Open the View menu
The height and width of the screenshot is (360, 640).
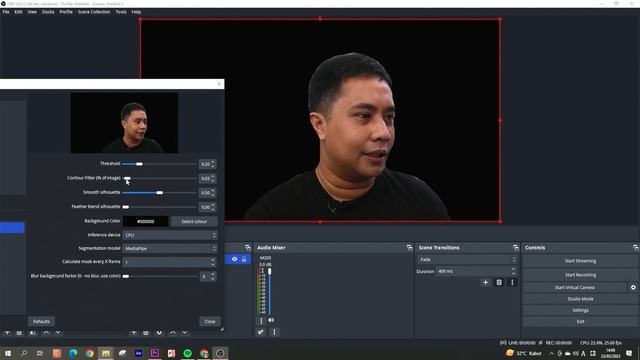point(32,12)
